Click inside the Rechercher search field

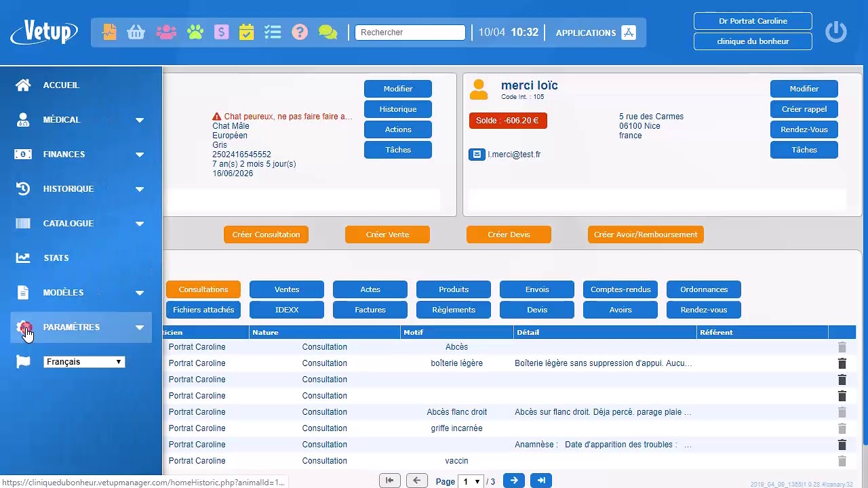coord(410,32)
